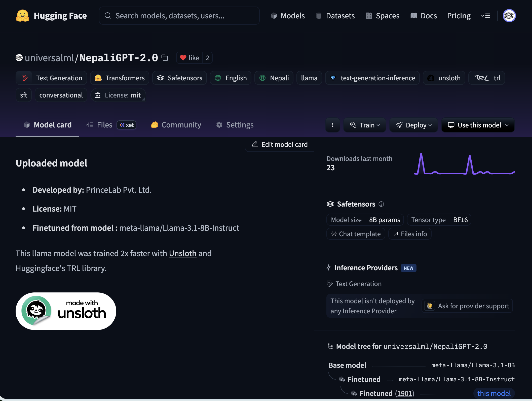Open the three-dot more options menu
This screenshot has width=532, height=401.
coord(332,125)
